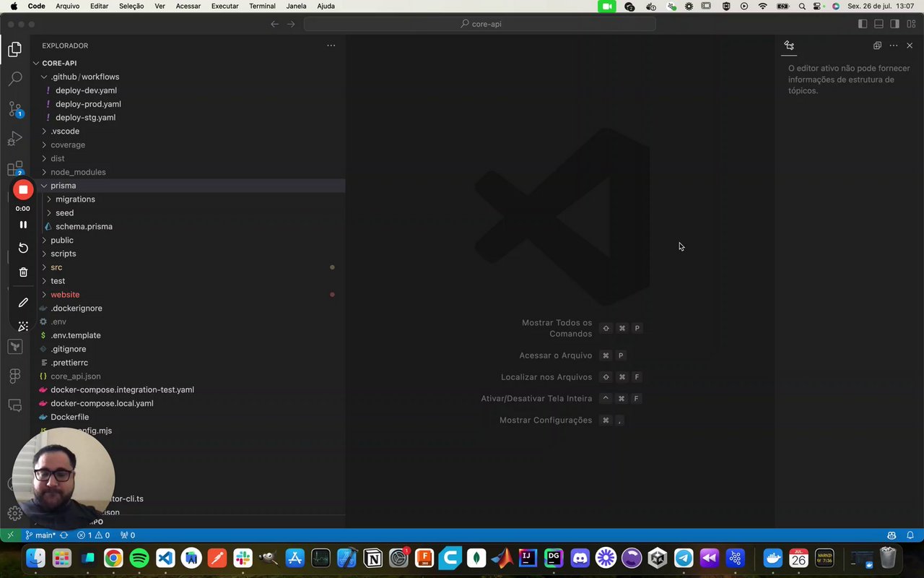Expand the migrations folder
The height and width of the screenshot is (578, 924).
click(x=188, y=199)
